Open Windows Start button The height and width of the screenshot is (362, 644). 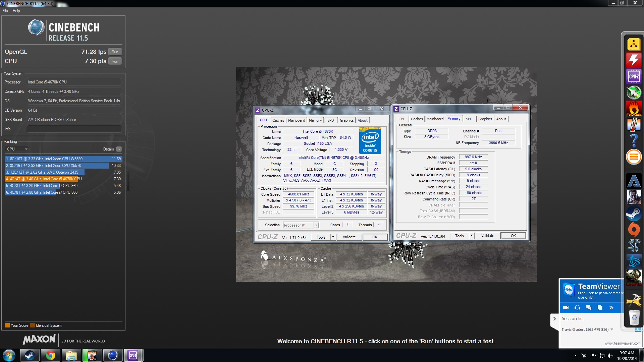9,355
